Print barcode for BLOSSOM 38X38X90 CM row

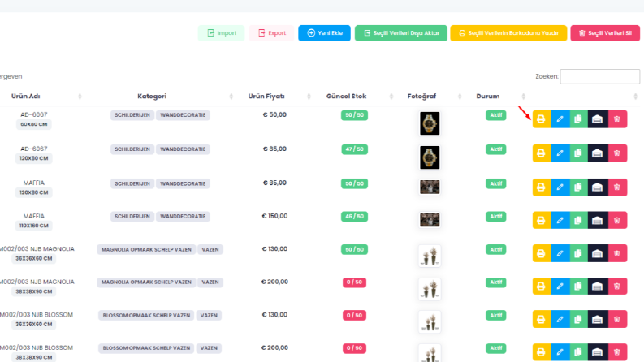click(542, 352)
